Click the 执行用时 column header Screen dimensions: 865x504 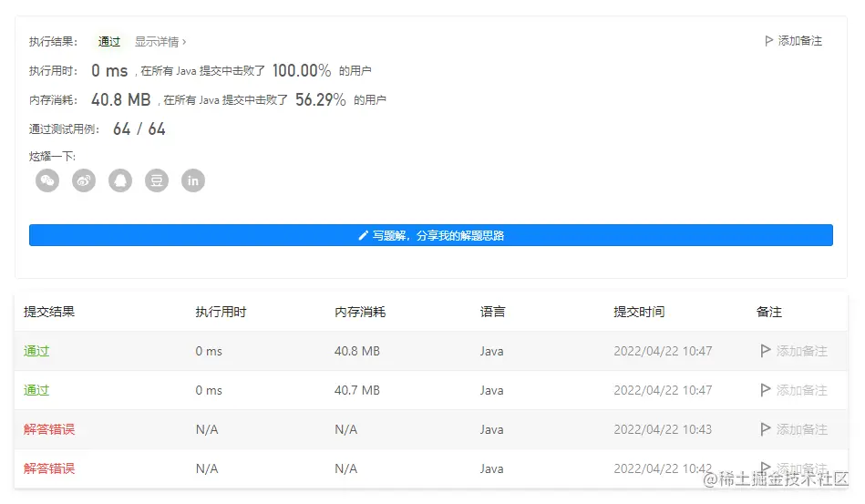(x=221, y=312)
